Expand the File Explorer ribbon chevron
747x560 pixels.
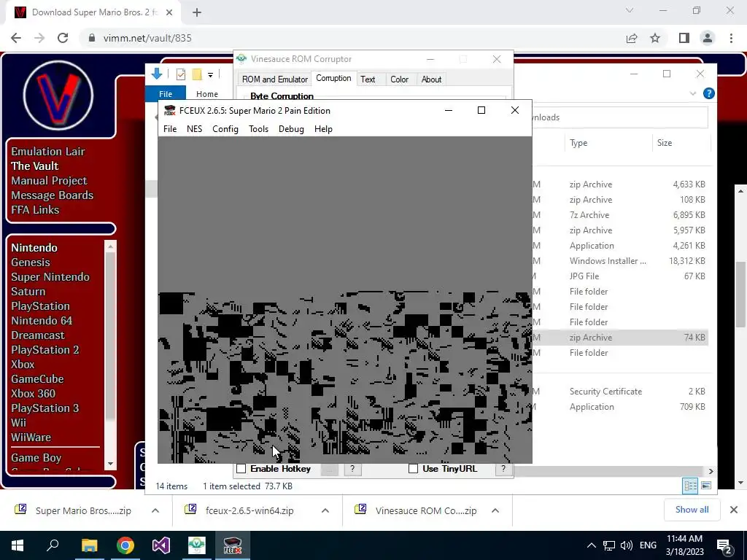pyautogui.click(x=693, y=94)
